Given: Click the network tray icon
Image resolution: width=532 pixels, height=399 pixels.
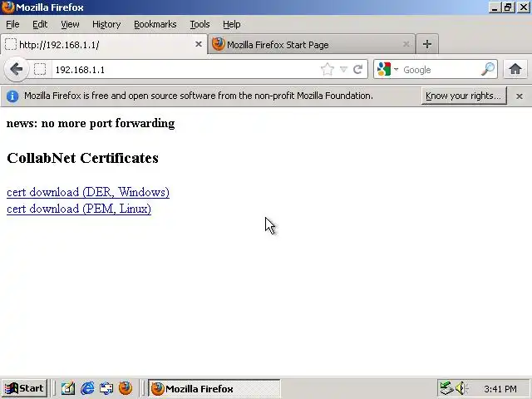Looking at the screenshot, I should pyautogui.click(x=446, y=388).
